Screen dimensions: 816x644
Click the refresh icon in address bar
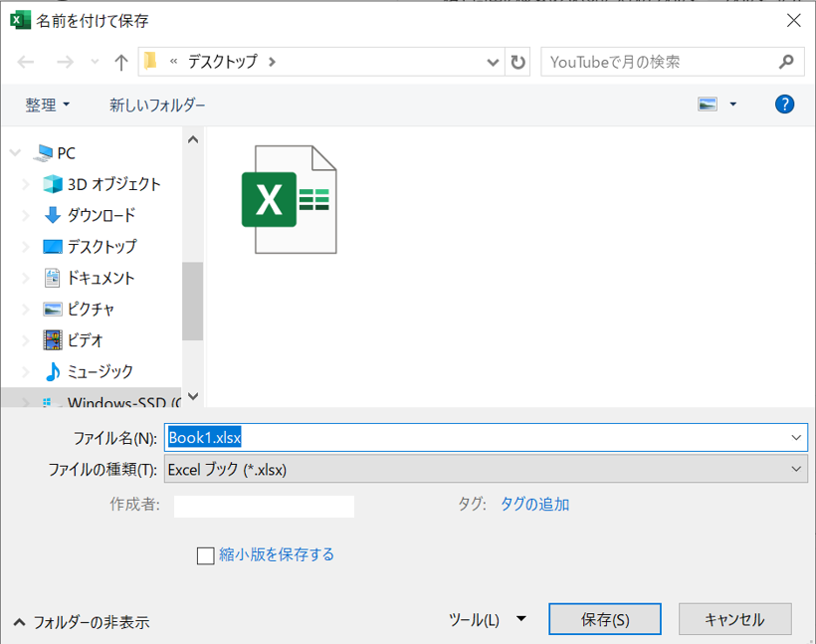[x=518, y=62]
